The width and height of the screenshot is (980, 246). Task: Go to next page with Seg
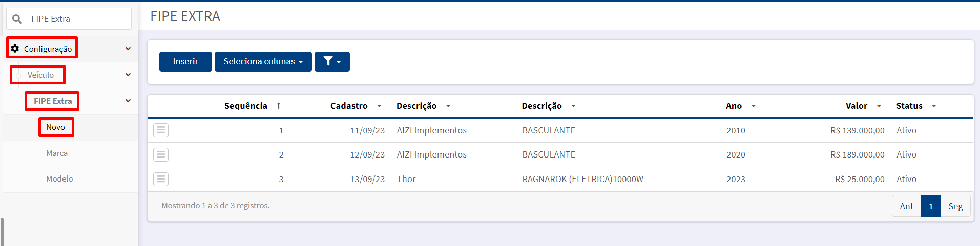click(955, 206)
